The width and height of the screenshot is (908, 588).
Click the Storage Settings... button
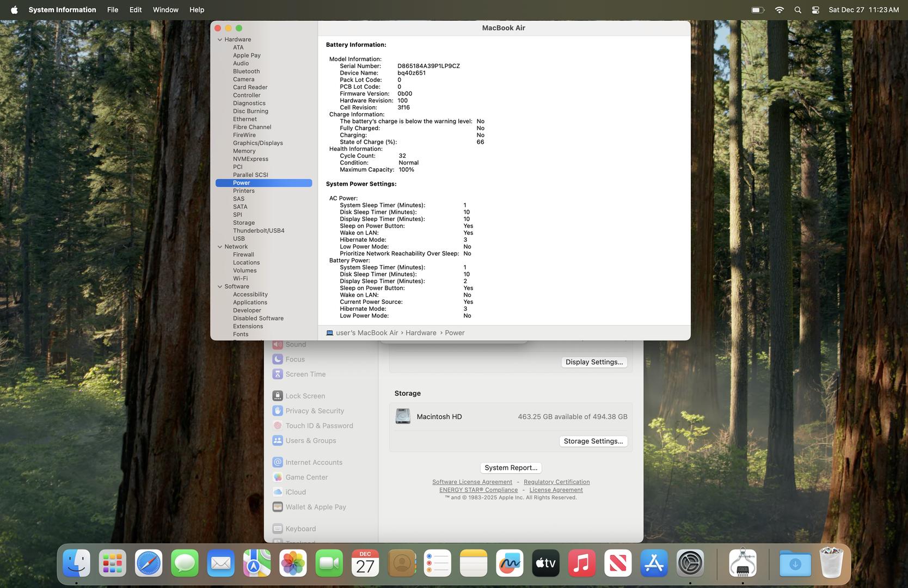coord(593,442)
